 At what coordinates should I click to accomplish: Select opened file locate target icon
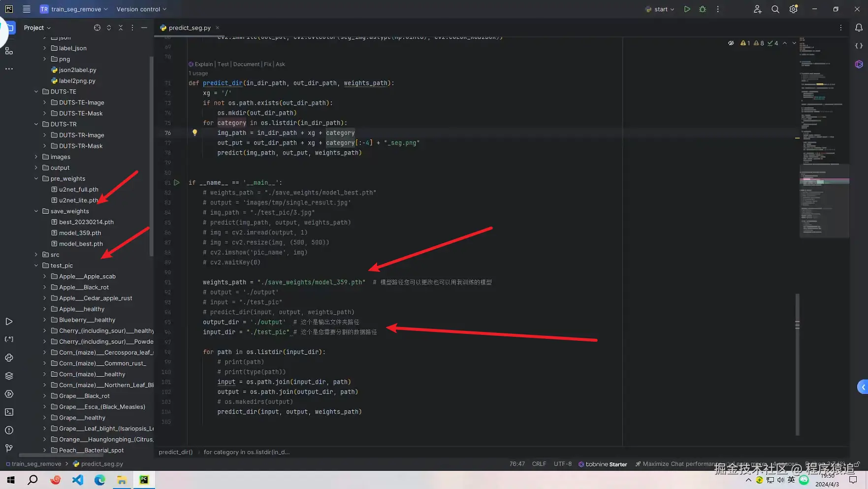coord(97,28)
